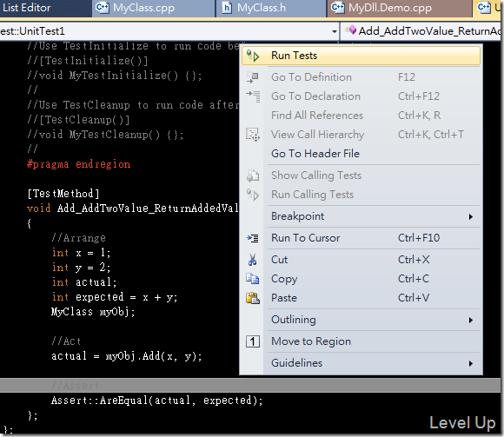Click the '//[TestCleanup()]' comment line
The image size is (504, 437).
(78, 120)
